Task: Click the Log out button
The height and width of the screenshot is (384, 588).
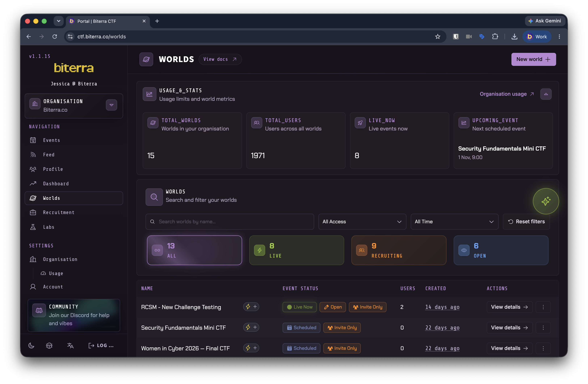Action: 101,345
